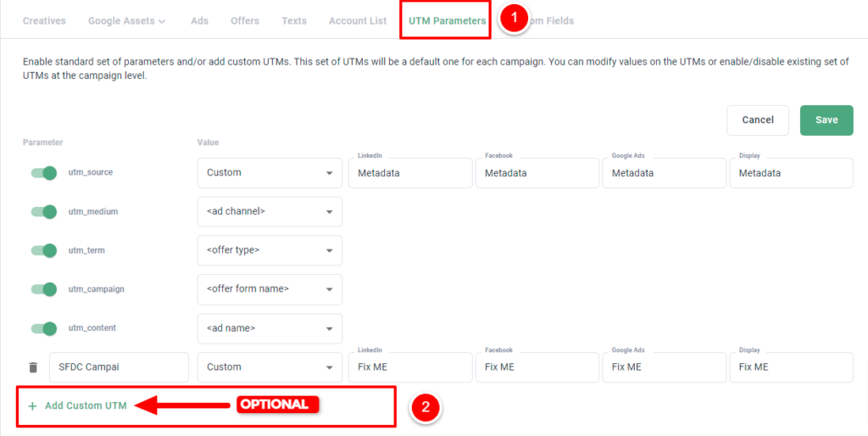Open the utm_source Custom value dropdown
Viewport: 868px width, 436px height.
[270, 173]
